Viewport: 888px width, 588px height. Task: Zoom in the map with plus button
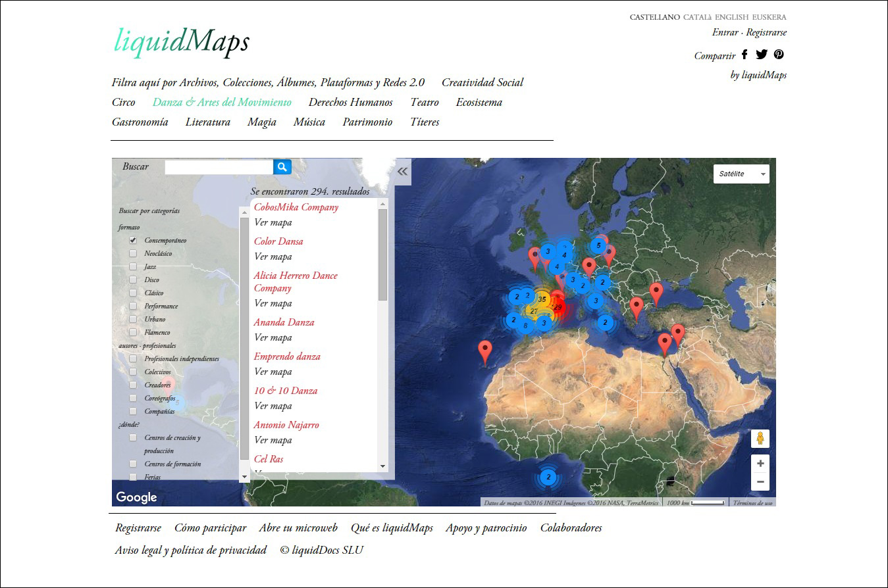coord(760,463)
